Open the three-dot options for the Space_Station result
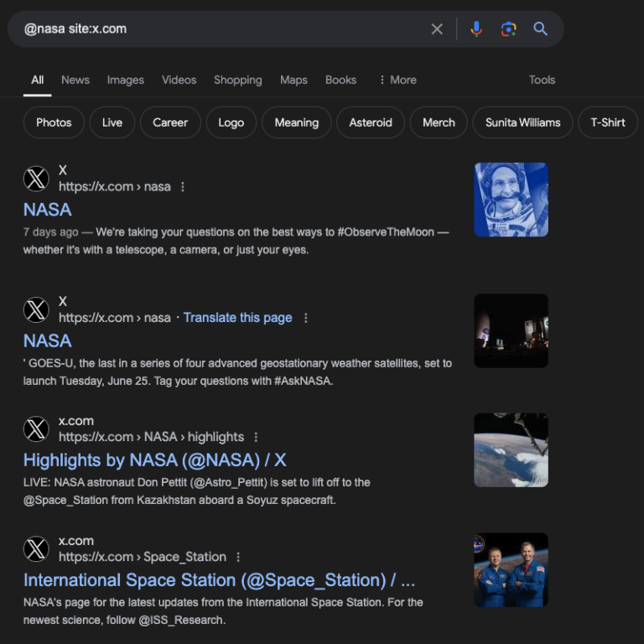Screen dimensions: 644x644 (238, 557)
